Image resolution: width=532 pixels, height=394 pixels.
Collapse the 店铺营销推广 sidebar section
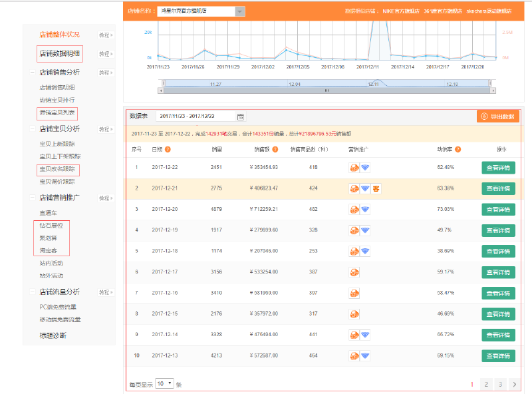[x=32, y=198]
